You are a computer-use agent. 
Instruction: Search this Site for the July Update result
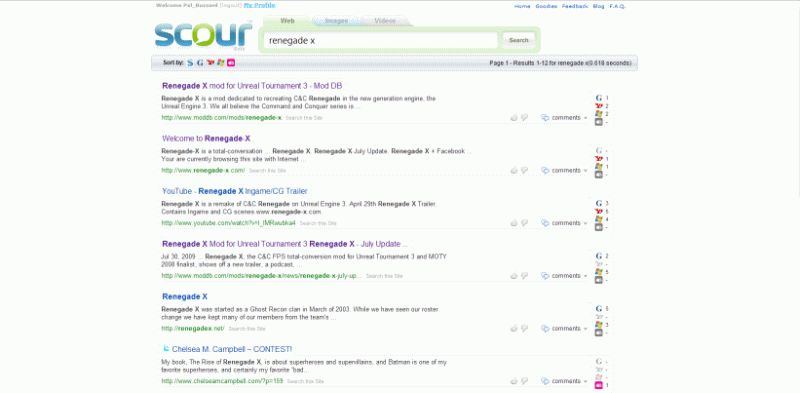tap(384, 276)
